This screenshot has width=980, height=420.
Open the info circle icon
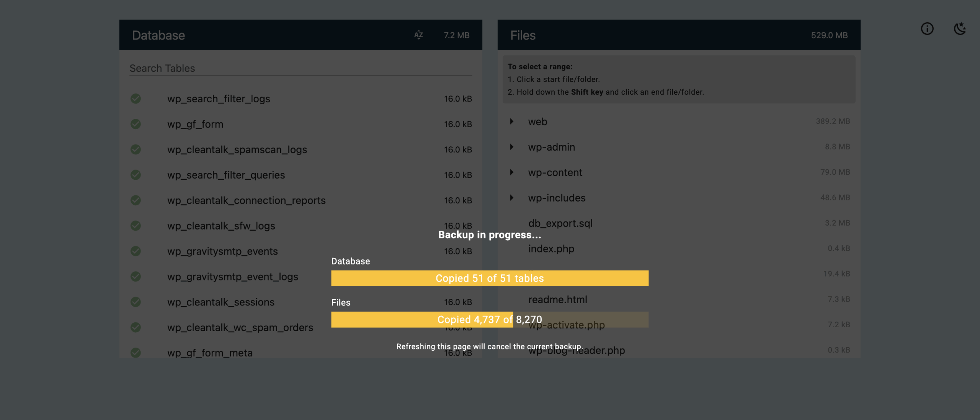tap(927, 29)
